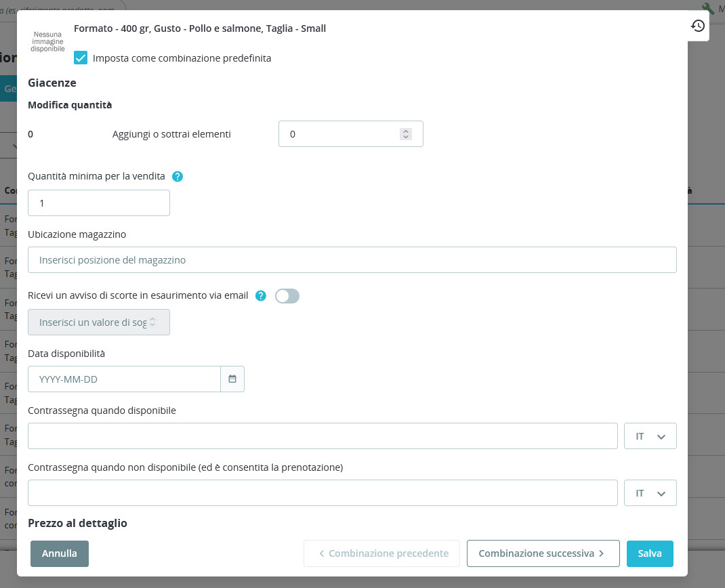Image resolution: width=725 pixels, height=588 pixels.
Task: Click the Salva button
Action: 650,553
